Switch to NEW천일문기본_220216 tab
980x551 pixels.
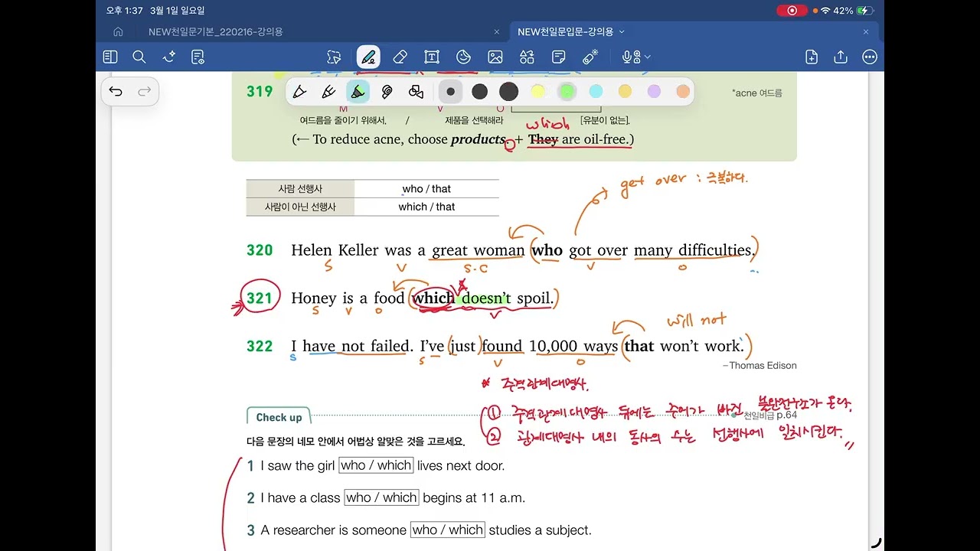pyautogui.click(x=216, y=32)
